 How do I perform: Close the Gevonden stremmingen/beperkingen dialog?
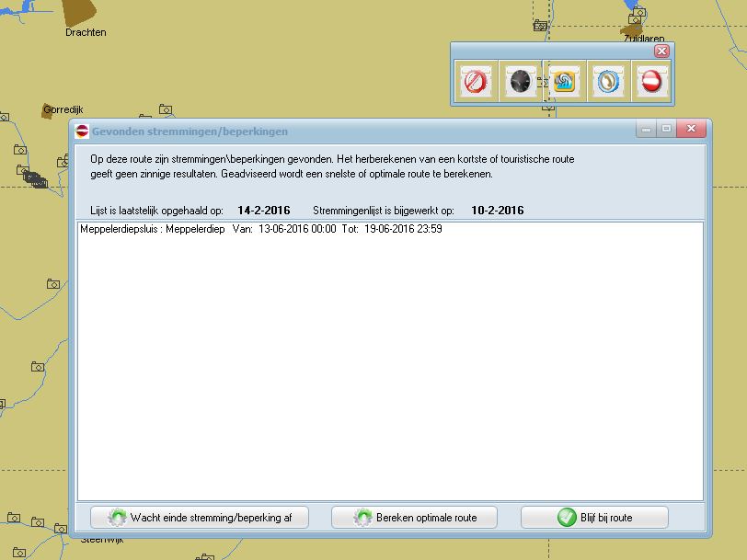click(691, 129)
